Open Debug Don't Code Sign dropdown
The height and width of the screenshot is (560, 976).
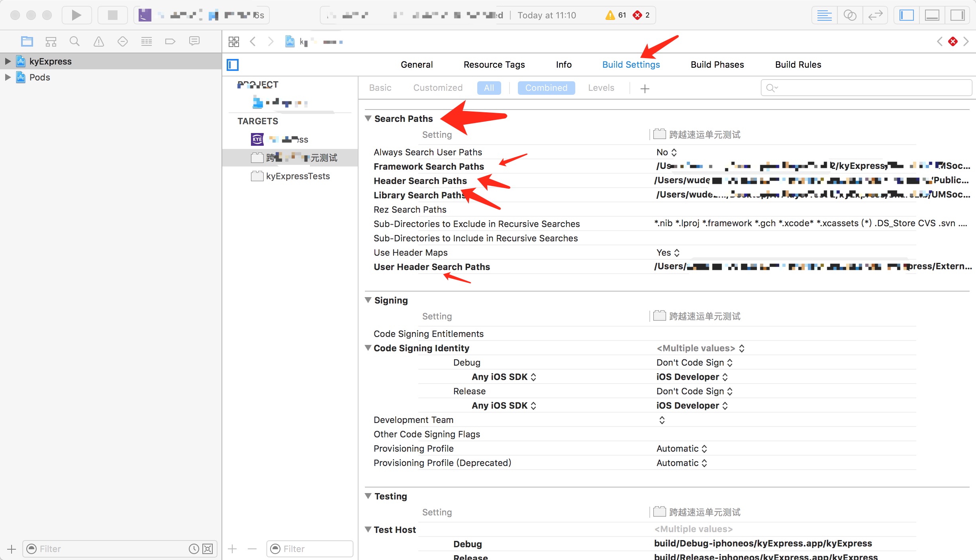click(x=694, y=362)
